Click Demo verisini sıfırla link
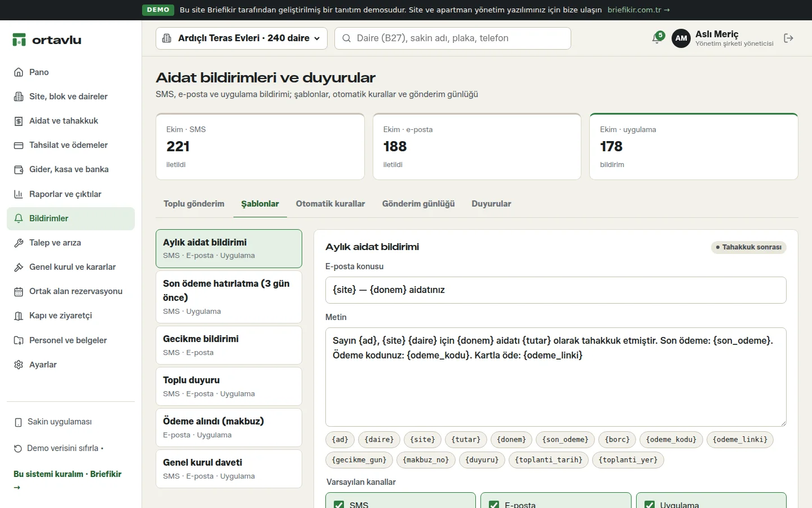Screen dimensions: 812x508 point(58,448)
